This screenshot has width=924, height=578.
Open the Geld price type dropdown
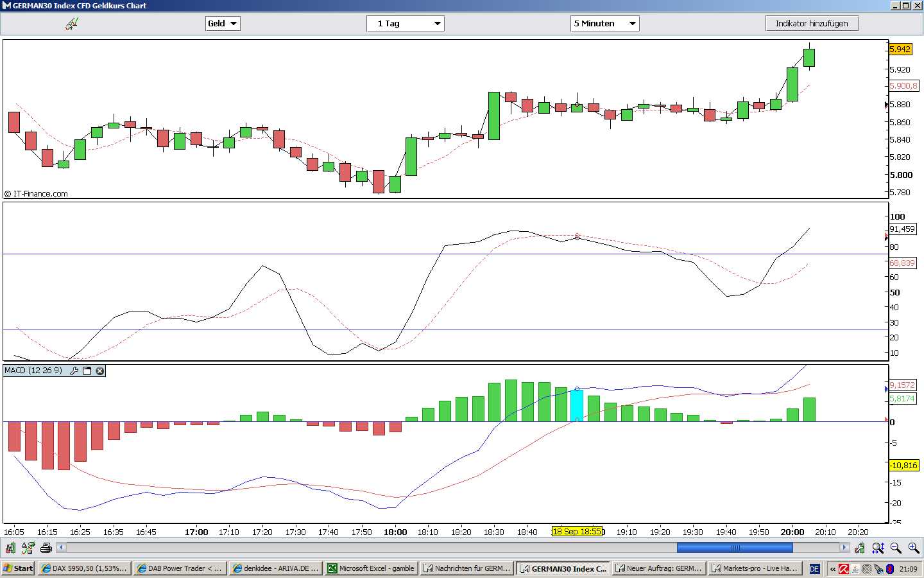point(223,24)
